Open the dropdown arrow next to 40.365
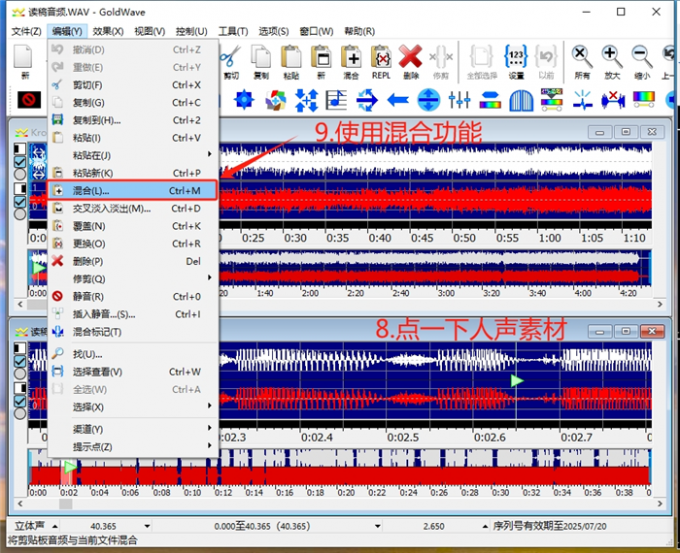 (x=147, y=527)
